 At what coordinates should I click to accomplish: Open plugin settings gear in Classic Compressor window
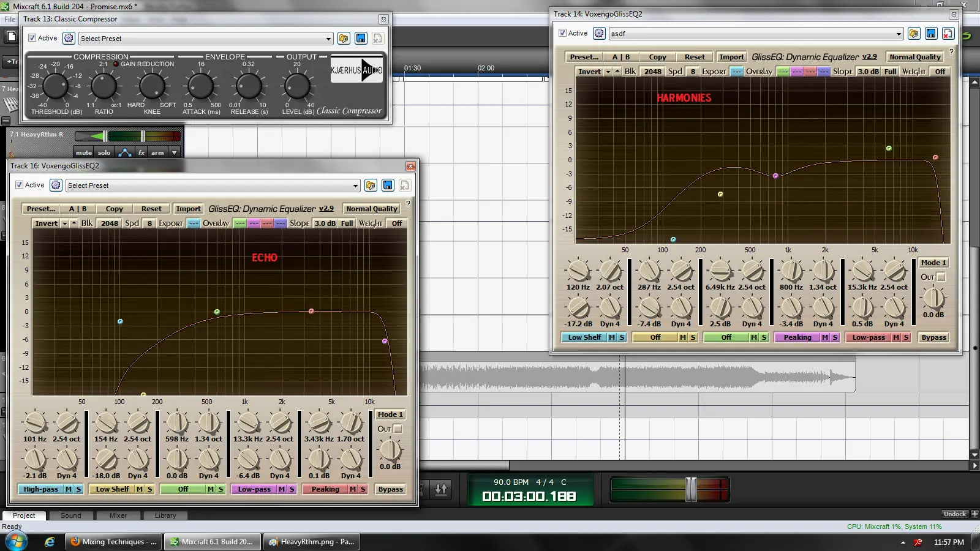pos(69,39)
